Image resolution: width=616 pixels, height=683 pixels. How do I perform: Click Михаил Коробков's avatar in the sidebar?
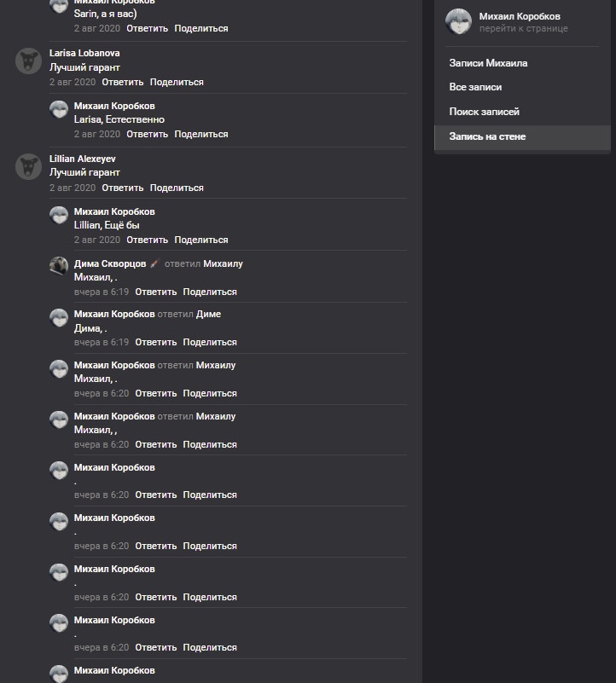(x=459, y=22)
